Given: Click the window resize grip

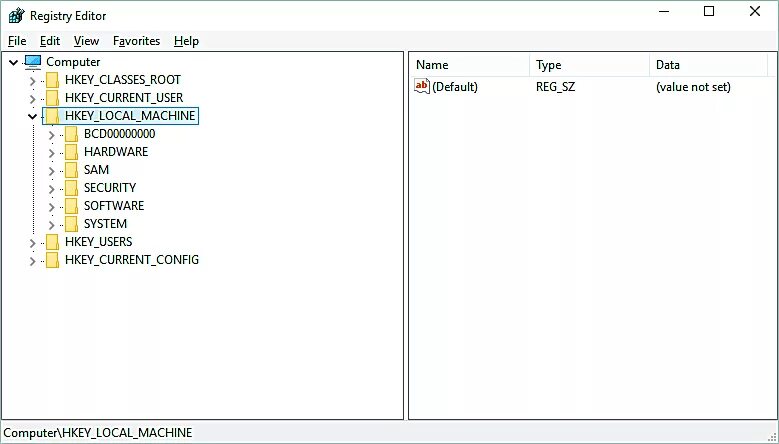Looking at the screenshot, I should pos(772,437).
